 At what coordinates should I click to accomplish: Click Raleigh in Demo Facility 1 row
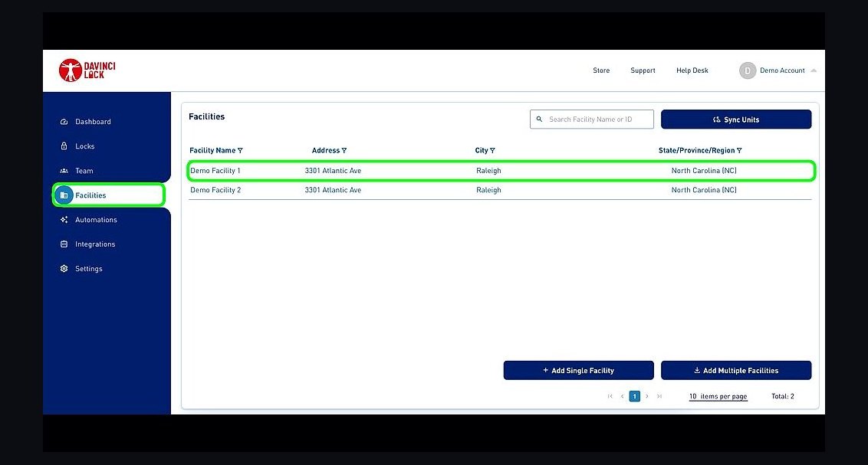tap(488, 171)
